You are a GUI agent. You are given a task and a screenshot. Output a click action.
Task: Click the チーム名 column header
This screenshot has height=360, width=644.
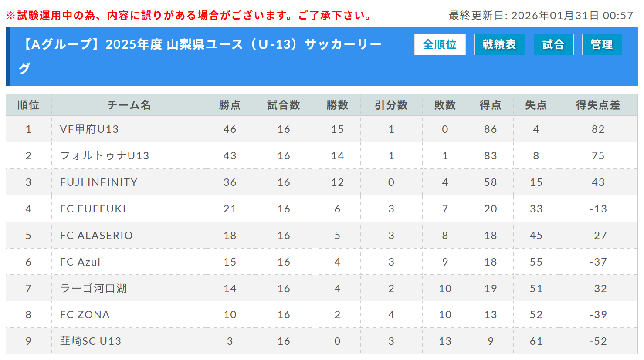pyautogui.click(x=129, y=105)
